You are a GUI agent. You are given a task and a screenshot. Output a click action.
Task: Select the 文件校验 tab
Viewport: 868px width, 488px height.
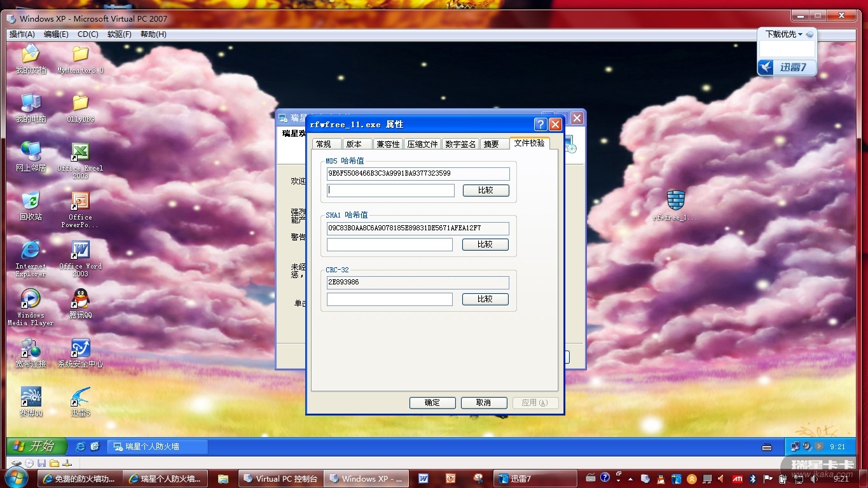click(x=530, y=143)
